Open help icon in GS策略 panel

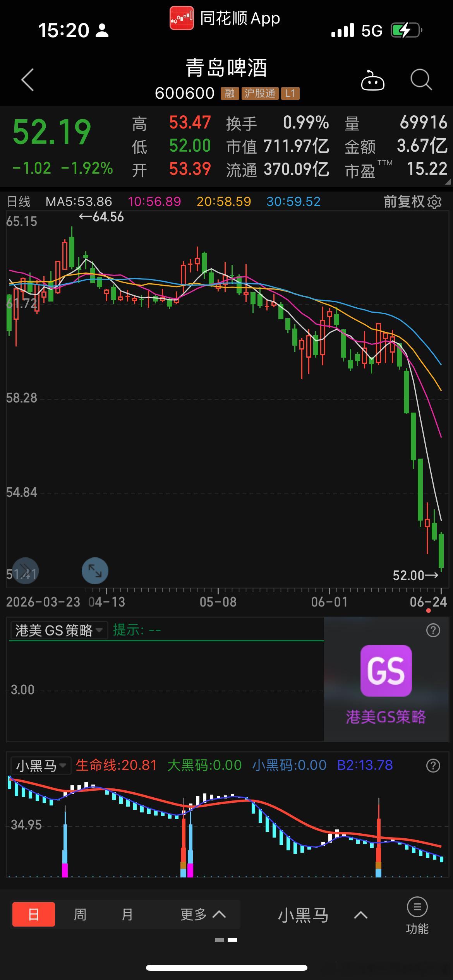[433, 630]
